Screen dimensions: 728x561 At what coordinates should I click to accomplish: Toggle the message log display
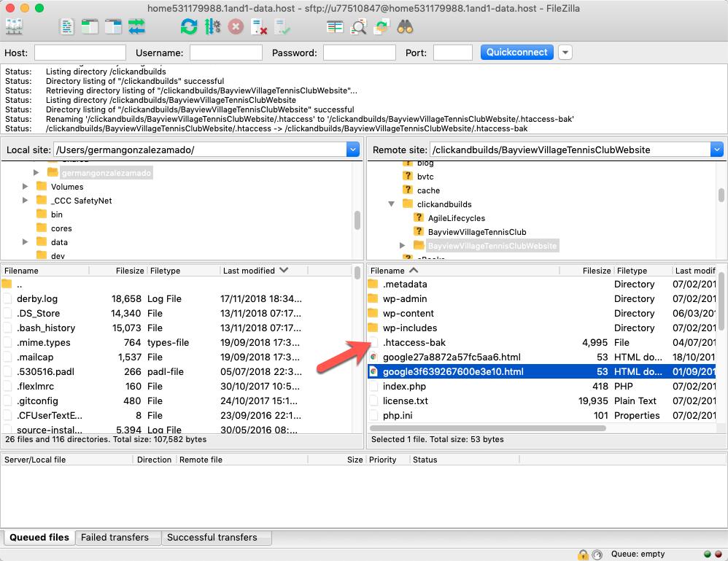click(x=67, y=27)
